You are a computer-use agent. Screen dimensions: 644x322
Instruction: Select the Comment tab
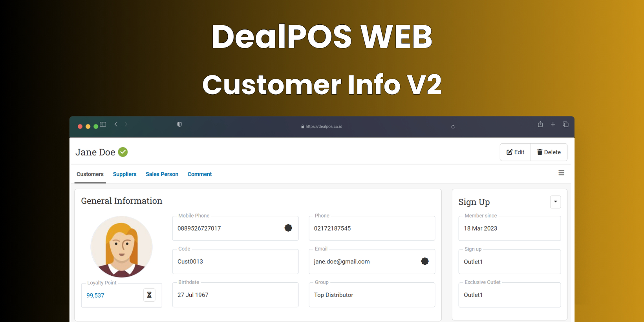(199, 174)
